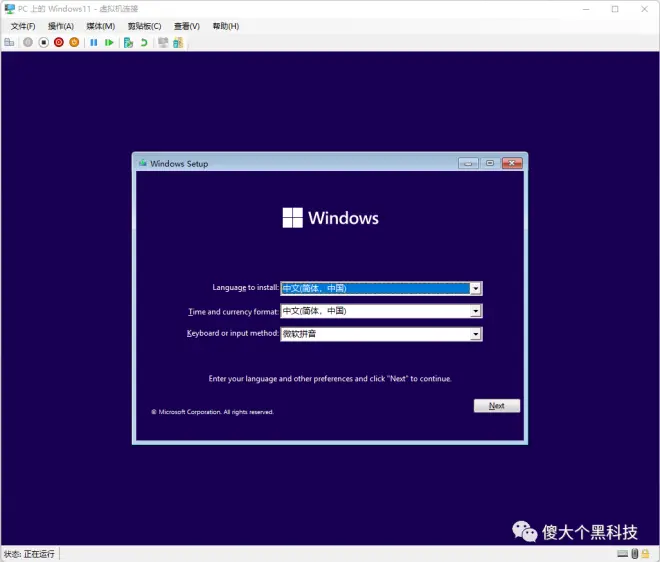Image resolution: width=660 pixels, height=562 pixels.
Task: Expand the Time and currency format dropdown arrow
Action: (476, 311)
